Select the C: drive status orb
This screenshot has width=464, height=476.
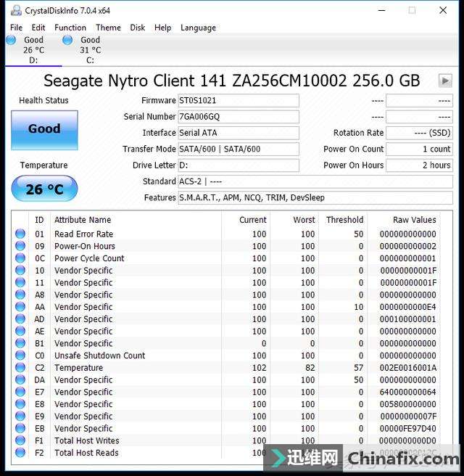coord(67,40)
